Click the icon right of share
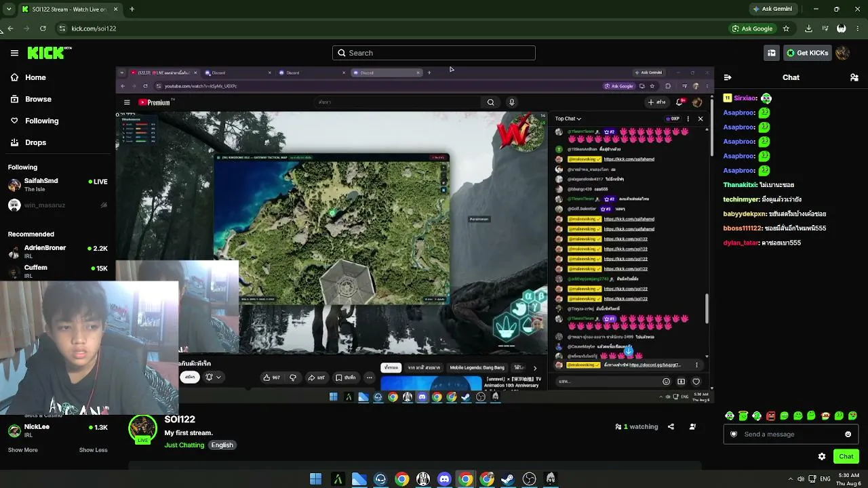The width and height of the screenshot is (868, 488). (692, 427)
